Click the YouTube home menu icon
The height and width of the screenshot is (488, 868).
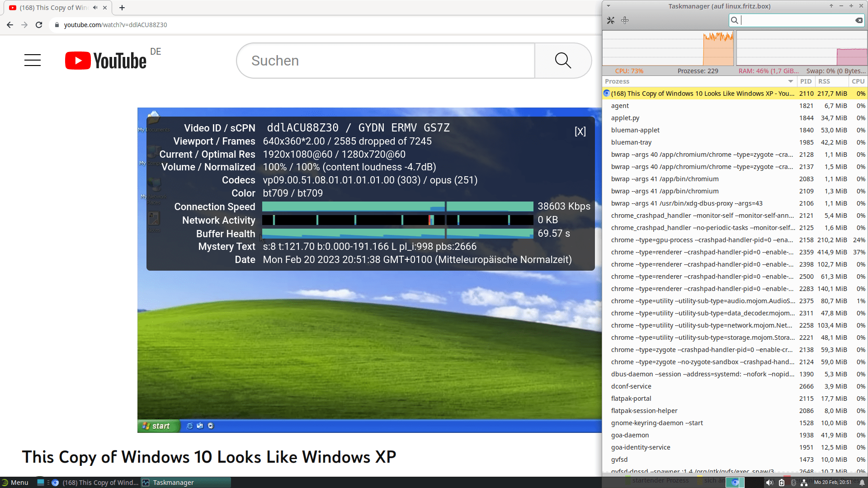pos(33,60)
